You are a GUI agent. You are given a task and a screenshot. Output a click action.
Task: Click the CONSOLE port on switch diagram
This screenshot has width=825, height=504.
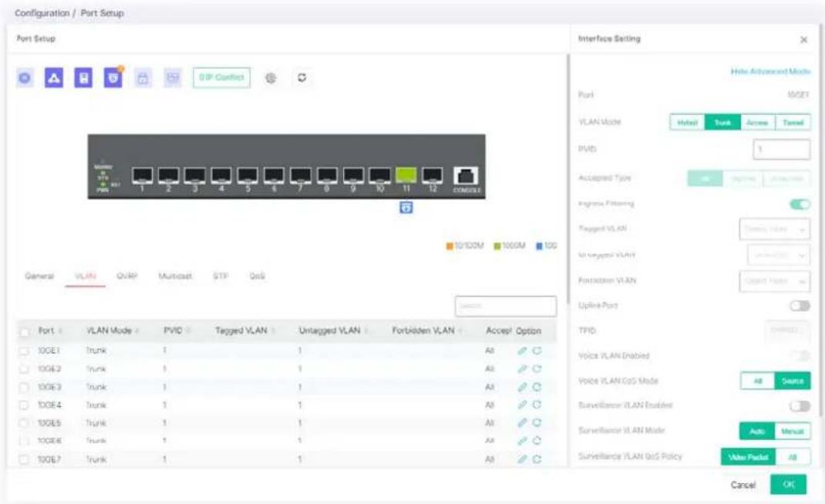coord(466,176)
